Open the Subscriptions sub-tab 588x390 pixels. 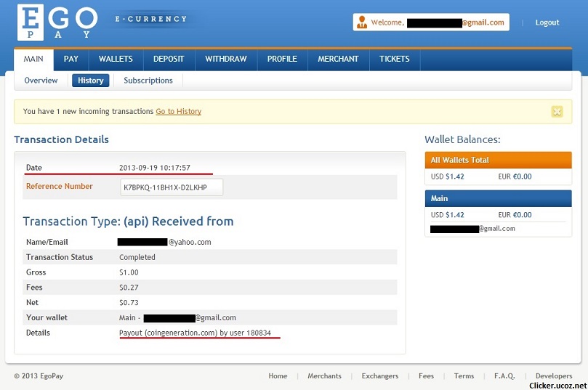click(148, 80)
